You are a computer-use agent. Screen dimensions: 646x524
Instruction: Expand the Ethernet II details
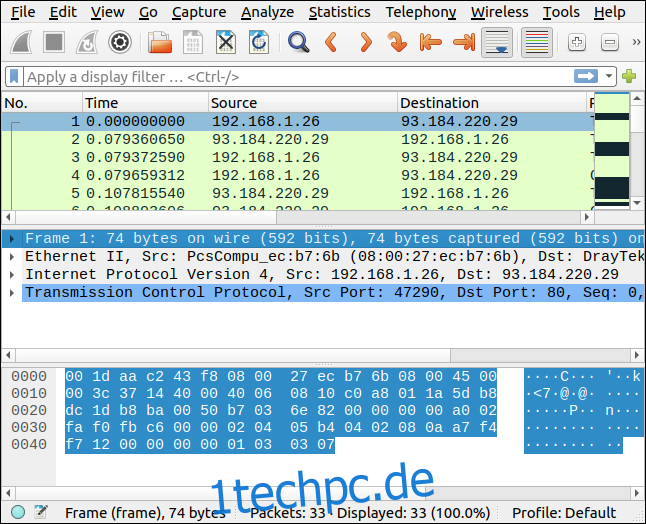coord(12,257)
